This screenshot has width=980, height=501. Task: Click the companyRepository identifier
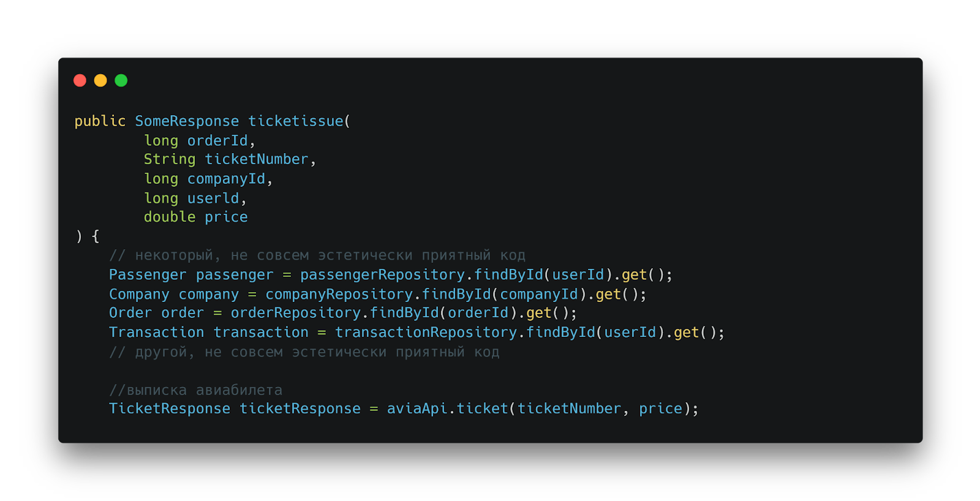pos(339,295)
